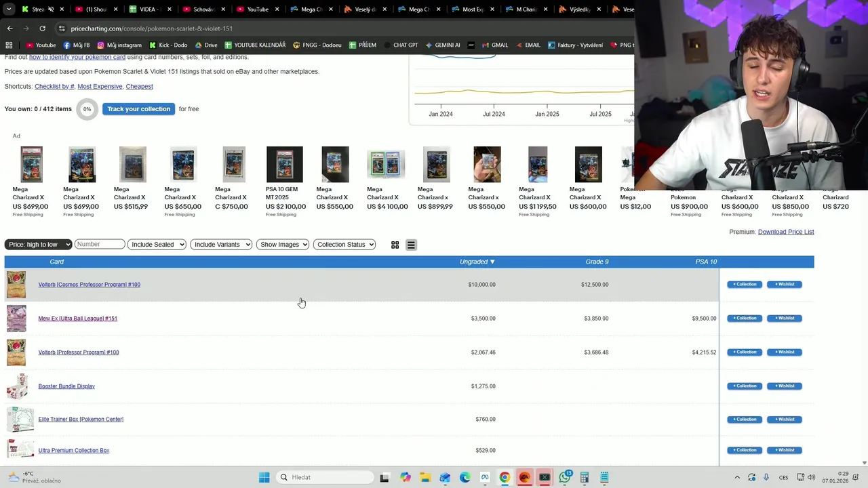Click the $10,000.00 ungraded price

pyautogui.click(x=481, y=285)
